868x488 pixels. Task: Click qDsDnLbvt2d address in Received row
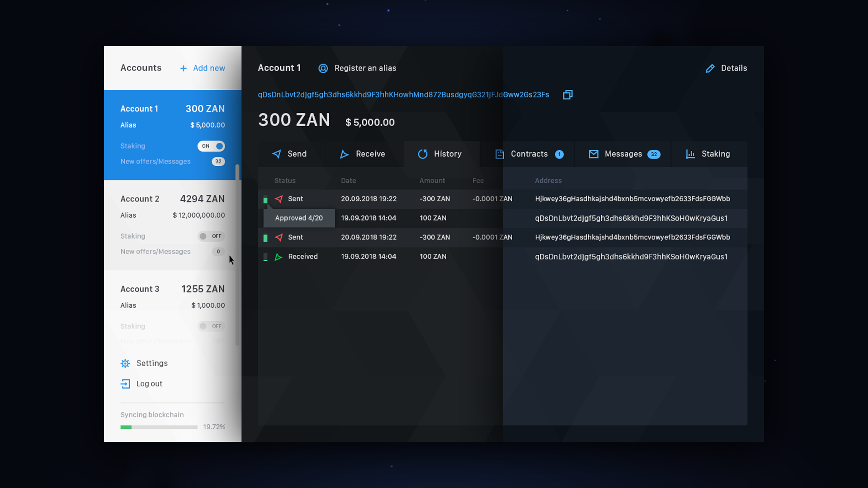point(631,257)
